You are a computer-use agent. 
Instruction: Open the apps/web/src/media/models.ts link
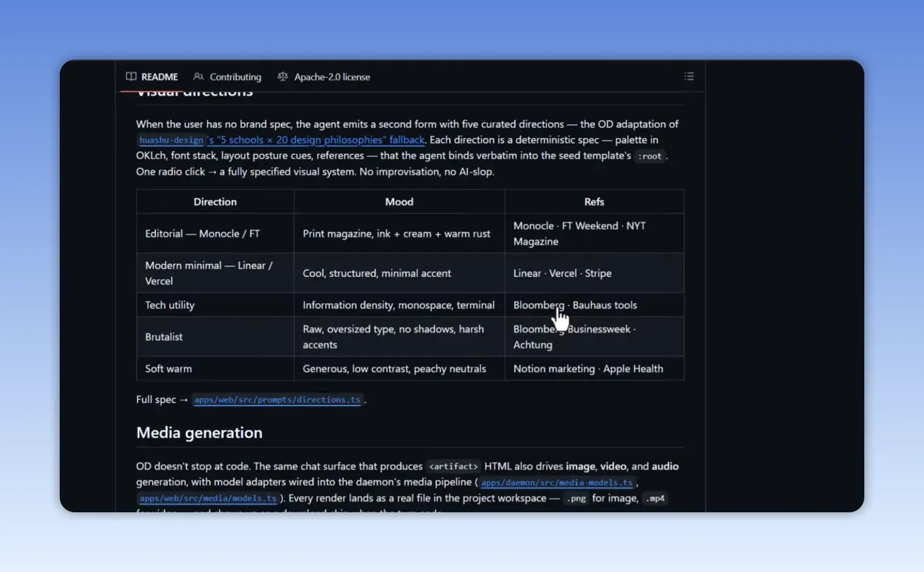point(208,498)
